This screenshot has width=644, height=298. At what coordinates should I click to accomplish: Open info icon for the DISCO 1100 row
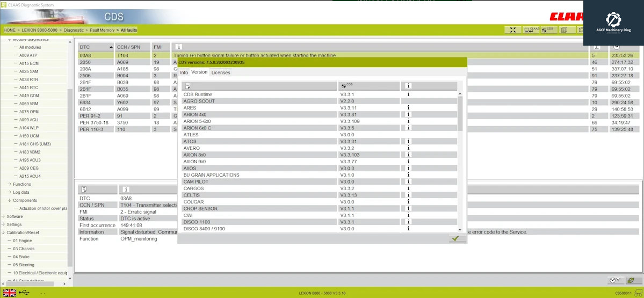[x=408, y=222]
